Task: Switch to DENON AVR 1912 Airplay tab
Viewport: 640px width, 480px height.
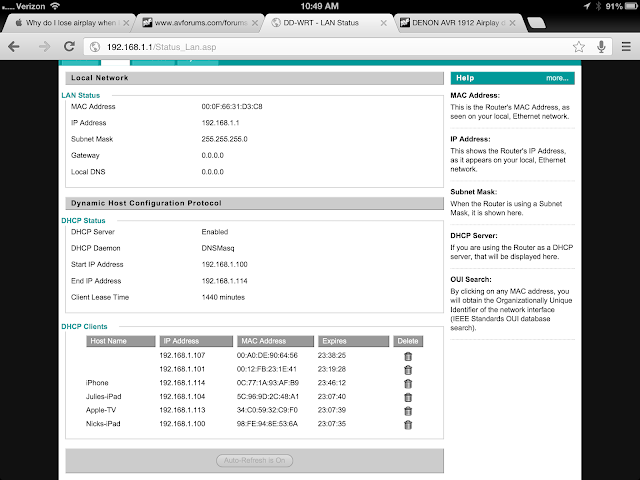Action: point(457,23)
